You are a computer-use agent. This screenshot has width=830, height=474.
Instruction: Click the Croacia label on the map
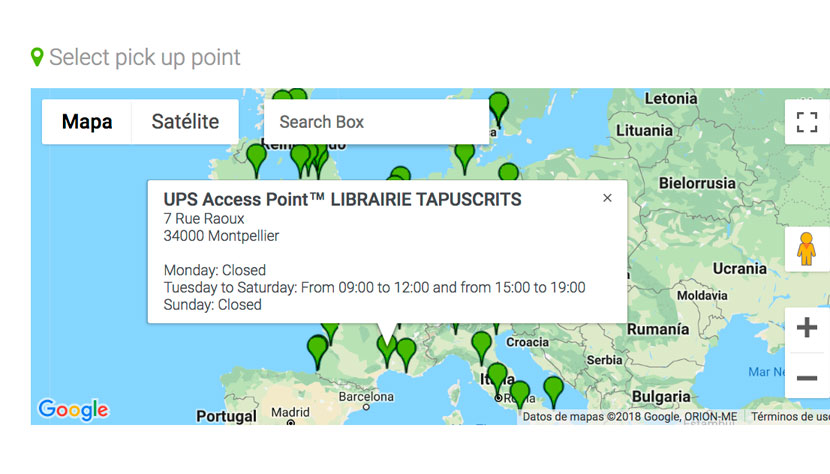[527, 342]
